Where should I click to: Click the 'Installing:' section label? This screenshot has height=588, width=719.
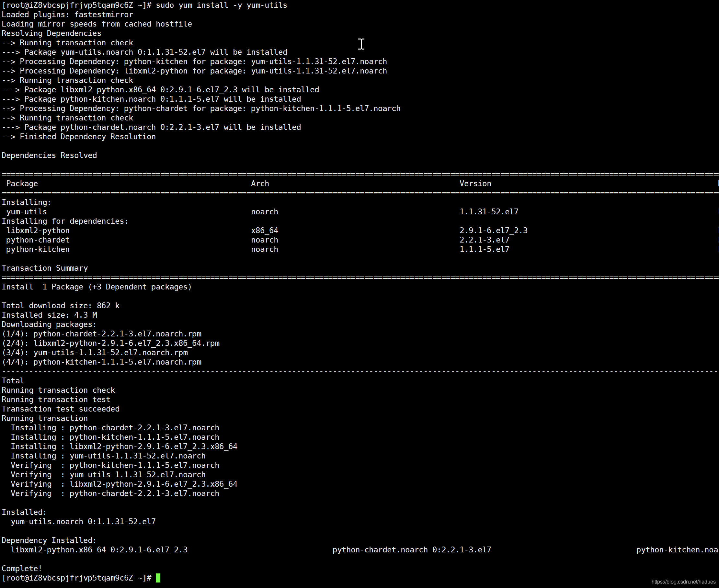(27, 203)
